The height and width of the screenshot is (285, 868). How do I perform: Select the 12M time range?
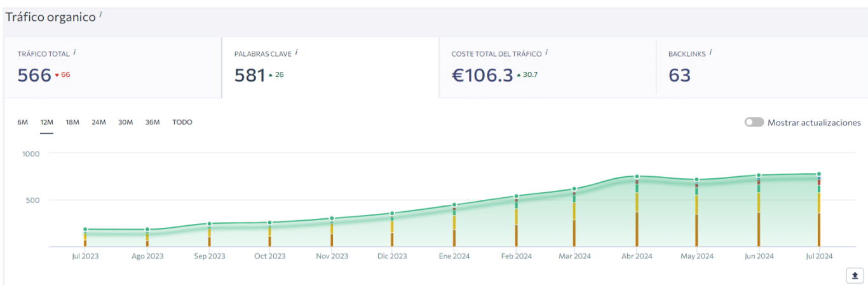click(x=46, y=122)
